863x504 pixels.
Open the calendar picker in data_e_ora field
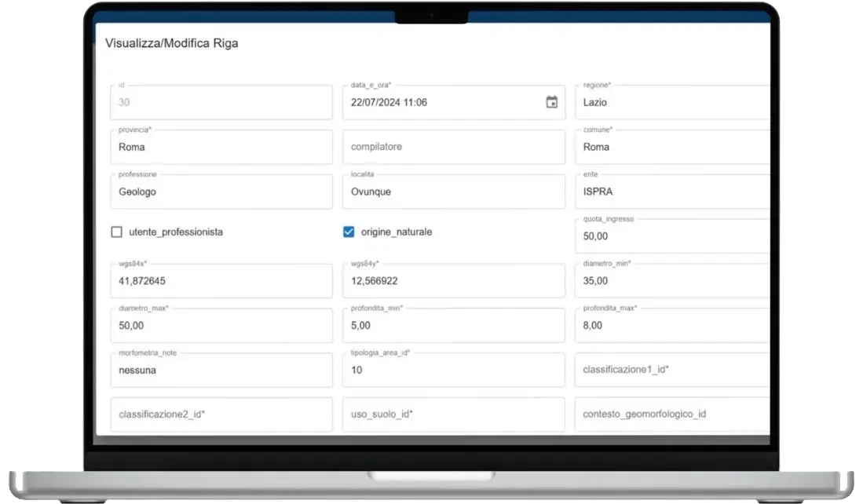point(551,102)
